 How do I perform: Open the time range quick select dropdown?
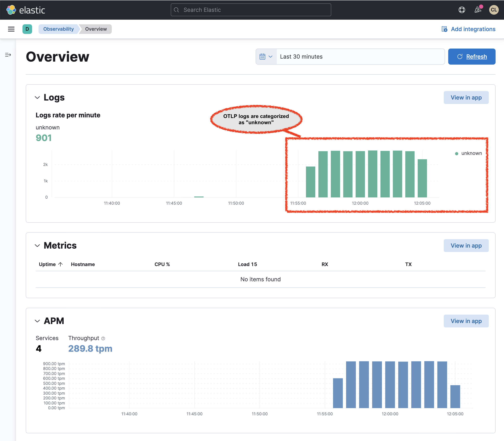[x=271, y=57]
